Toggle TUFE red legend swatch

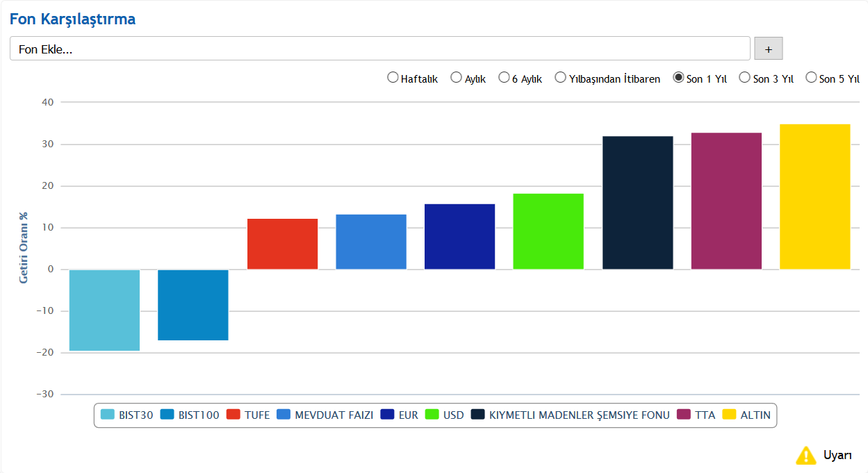(234, 415)
